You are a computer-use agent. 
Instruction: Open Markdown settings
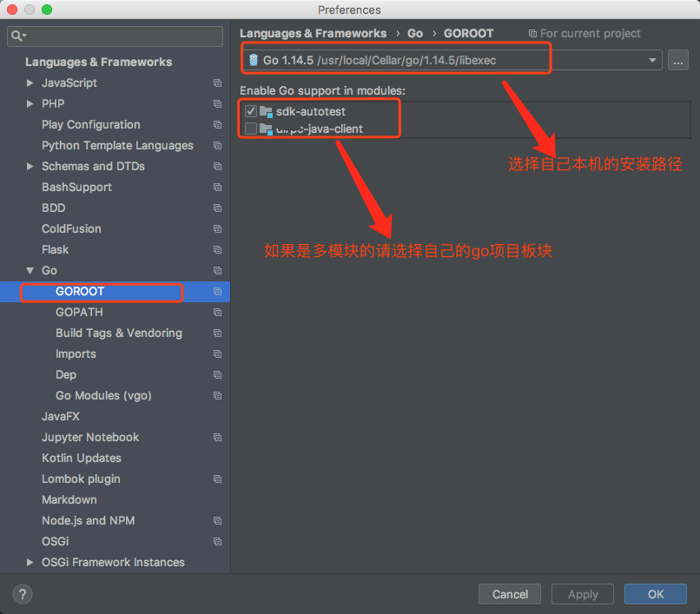(x=69, y=499)
